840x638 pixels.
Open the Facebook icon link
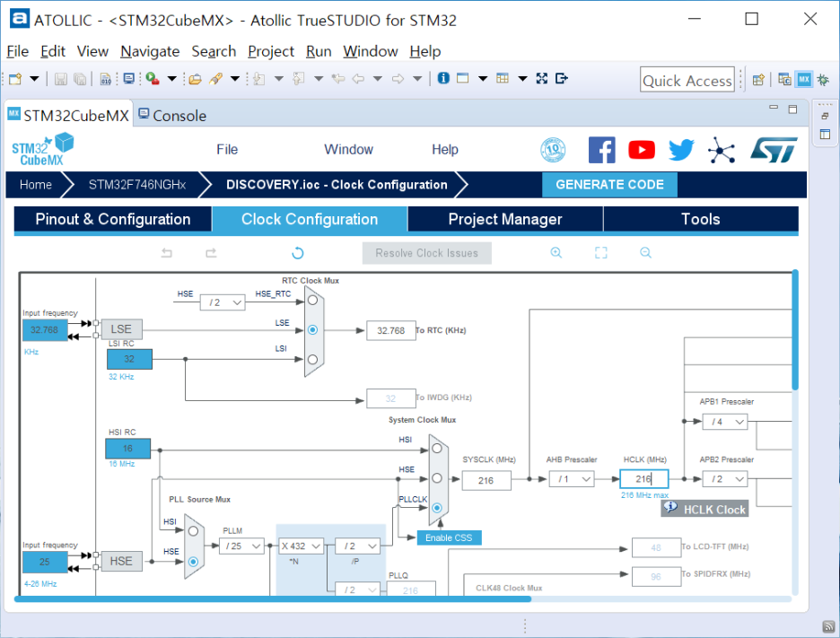602,150
